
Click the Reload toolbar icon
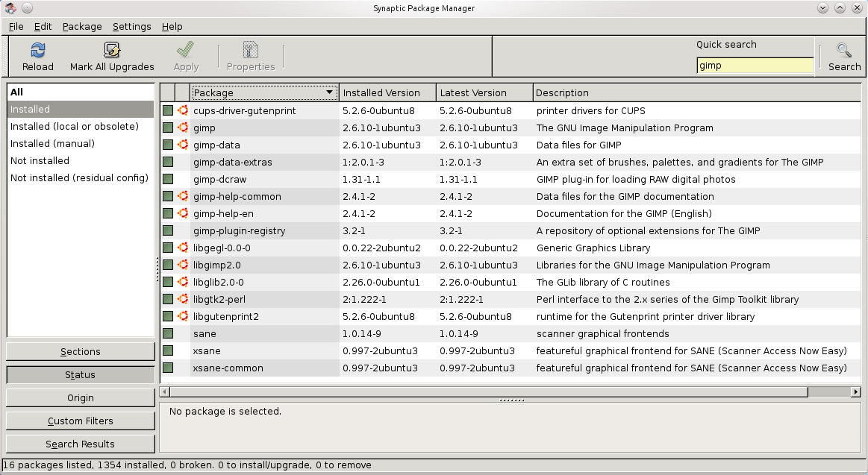click(37, 51)
